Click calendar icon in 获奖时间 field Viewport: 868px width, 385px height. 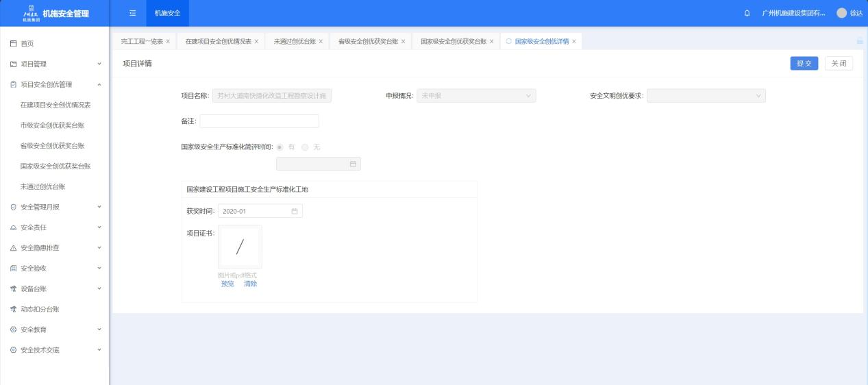tap(295, 211)
